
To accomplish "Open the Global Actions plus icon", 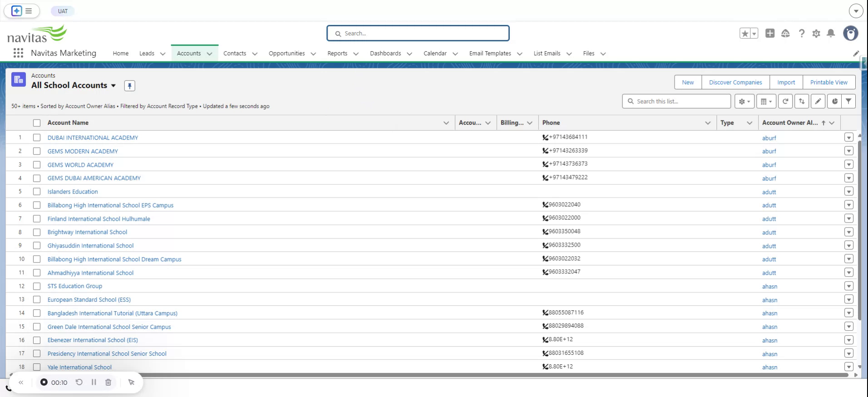I will [x=770, y=33].
